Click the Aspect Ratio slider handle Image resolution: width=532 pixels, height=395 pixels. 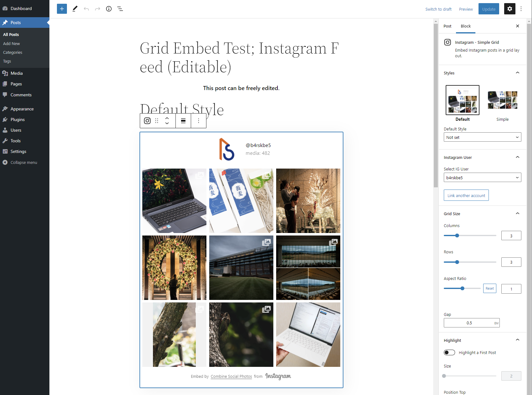tap(463, 288)
